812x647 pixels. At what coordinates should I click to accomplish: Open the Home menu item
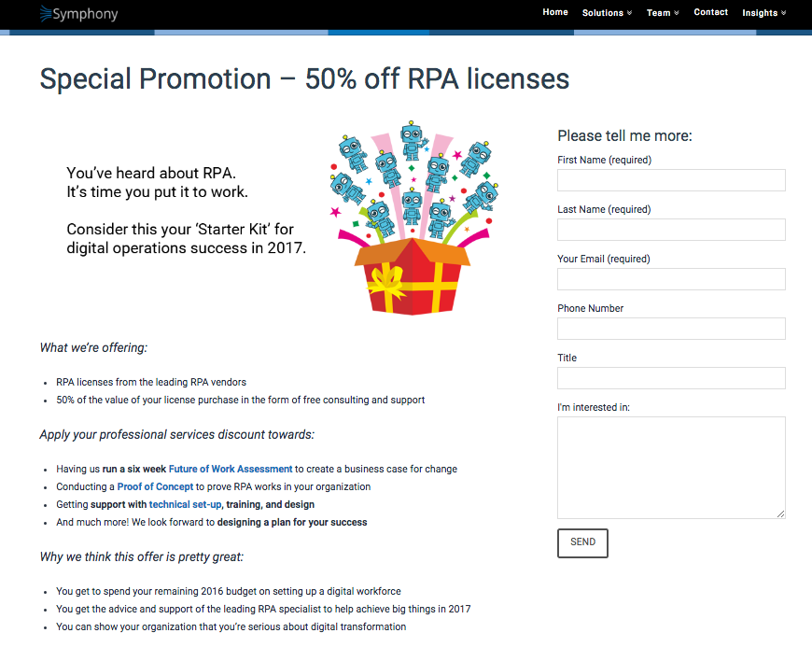coord(555,12)
